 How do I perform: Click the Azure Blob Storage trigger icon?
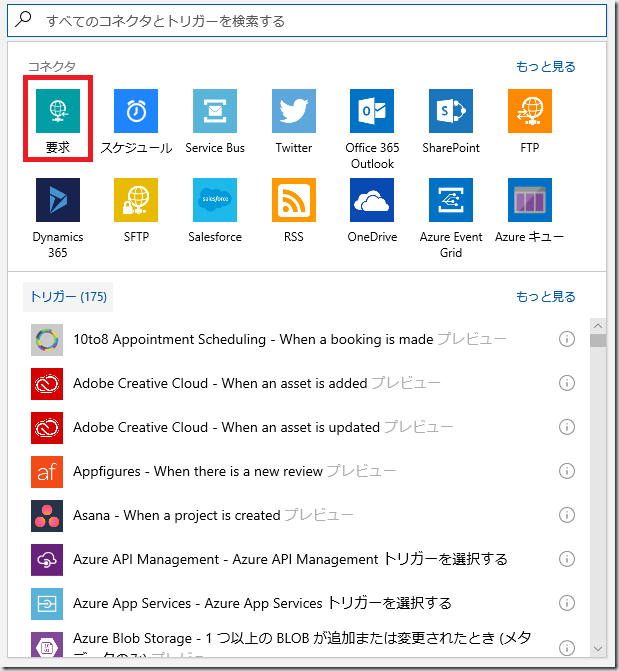click(x=47, y=644)
